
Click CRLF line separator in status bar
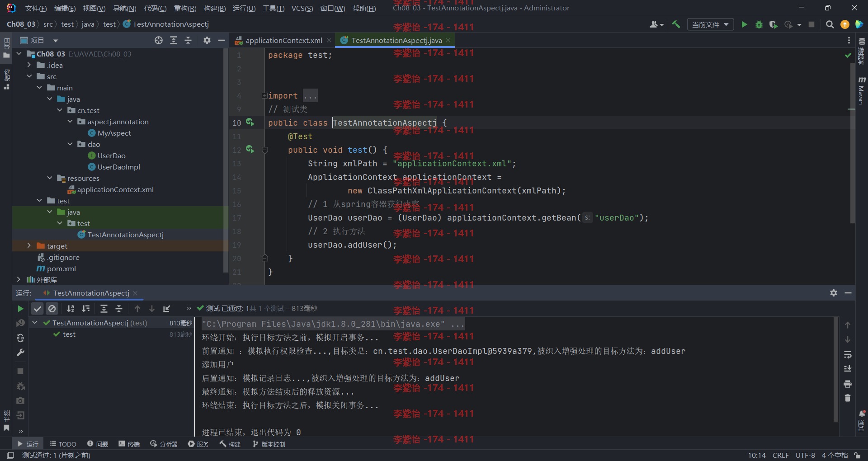click(781, 455)
